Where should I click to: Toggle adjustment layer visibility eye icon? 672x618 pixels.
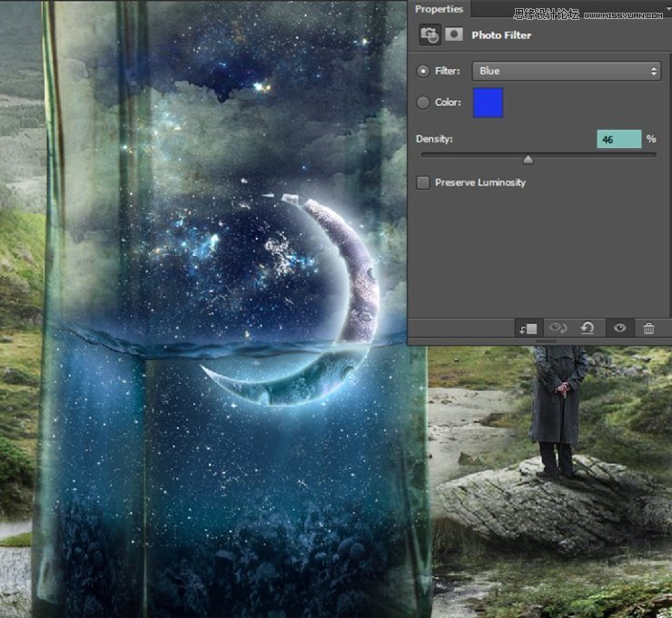pos(619,329)
